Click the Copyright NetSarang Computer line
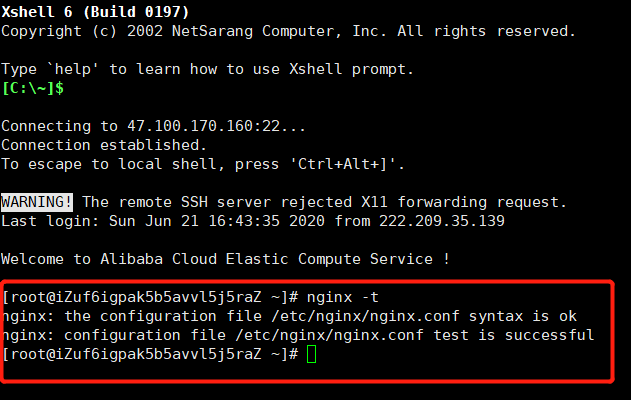 click(x=289, y=31)
